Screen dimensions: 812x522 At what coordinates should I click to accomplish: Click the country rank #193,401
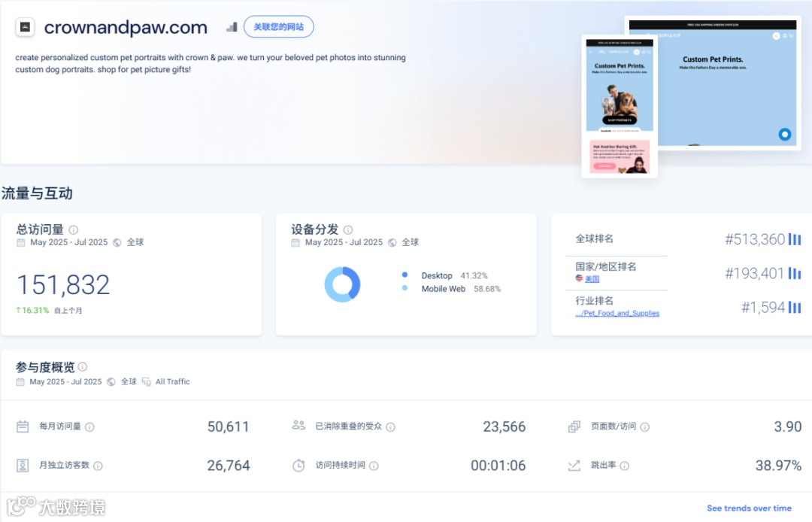pyautogui.click(x=755, y=274)
